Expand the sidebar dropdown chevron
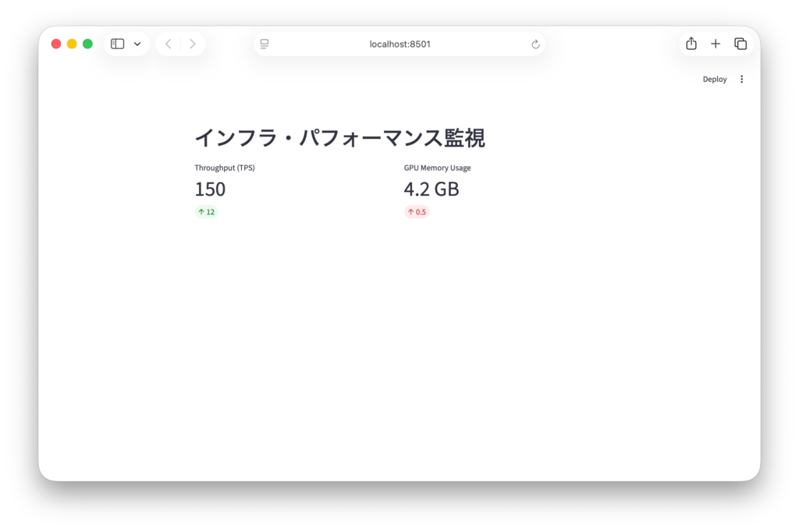The height and width of the screenshot is (532, 799). [x=137, y=44]
